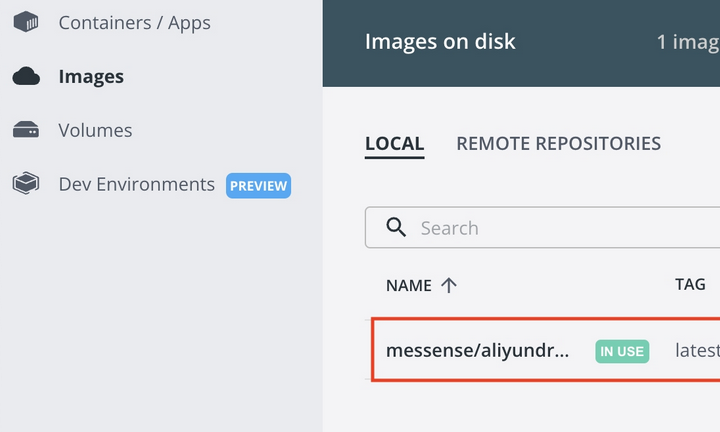Toggle the NAME sort direction arrow
This screenshot has height=432, width=720.
[x=449, y=285]
